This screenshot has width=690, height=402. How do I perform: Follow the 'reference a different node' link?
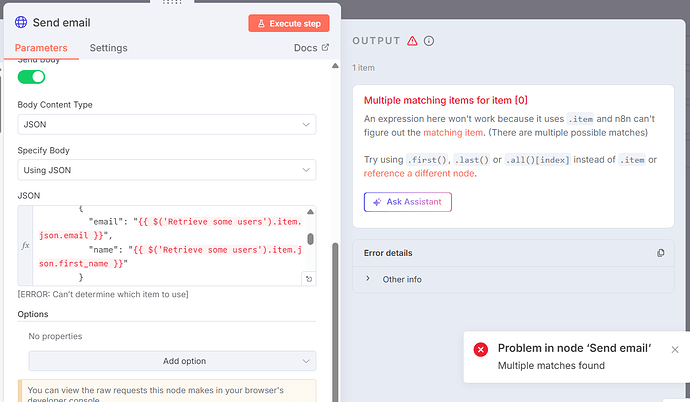(419, 174)
